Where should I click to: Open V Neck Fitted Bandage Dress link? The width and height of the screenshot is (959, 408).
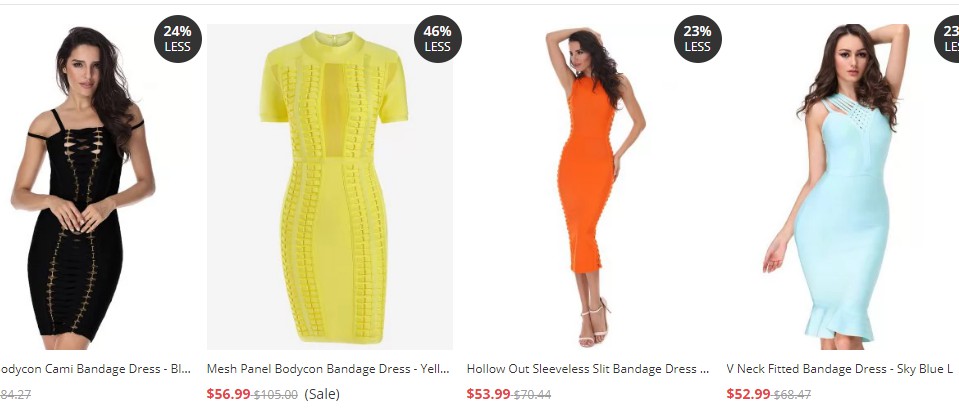(839, 369)
